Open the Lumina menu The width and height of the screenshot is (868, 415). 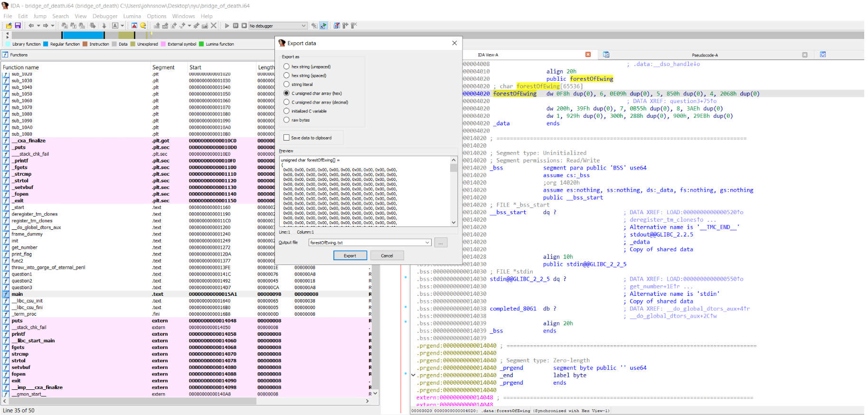coord(132,16)
